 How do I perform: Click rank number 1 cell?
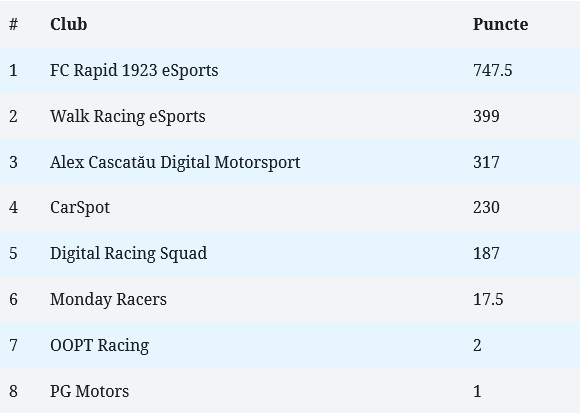(13, 70)
